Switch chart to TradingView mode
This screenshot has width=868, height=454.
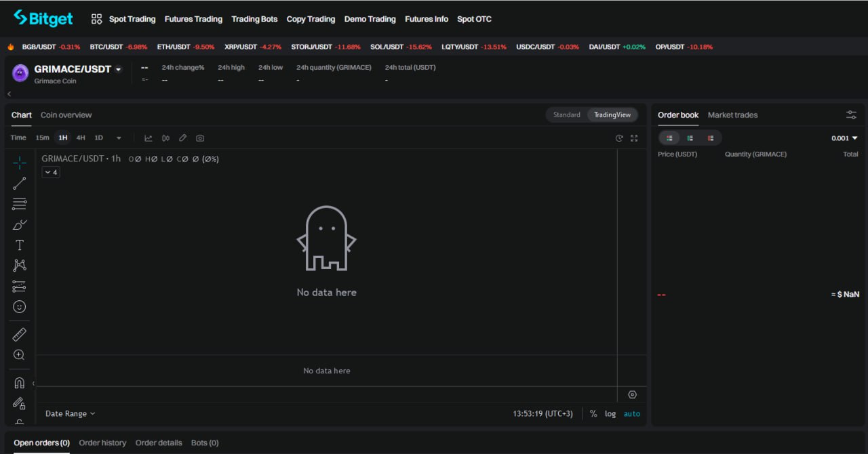[612, 115]
